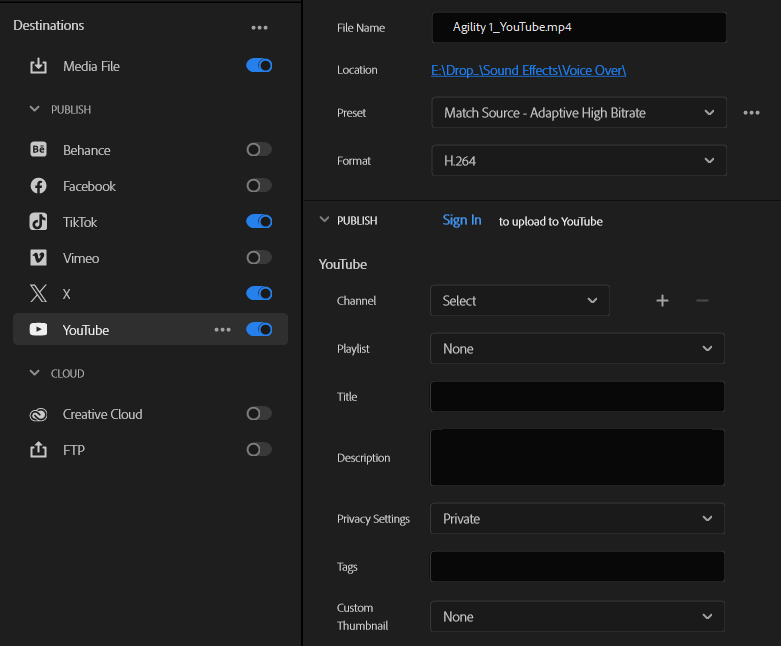Click the 'YouTube' settings section heading
This screenshot has height=646, width=781.
pyautogui.click(x=343, y=264)
